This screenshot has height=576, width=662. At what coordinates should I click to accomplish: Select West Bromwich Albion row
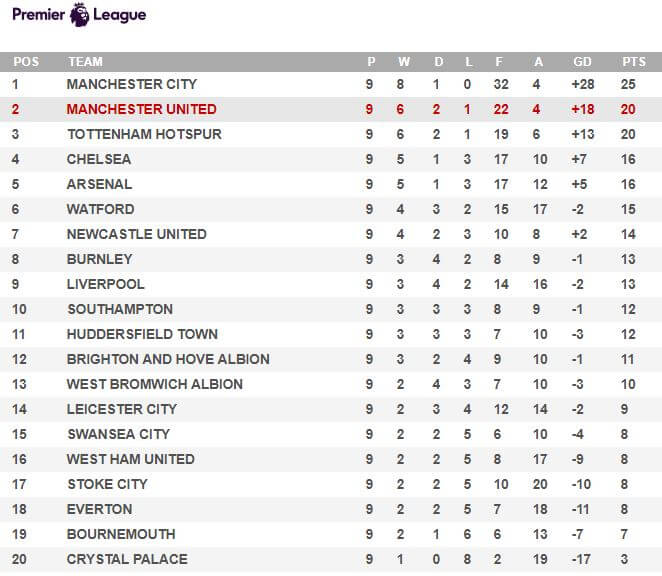click(331, 384)
